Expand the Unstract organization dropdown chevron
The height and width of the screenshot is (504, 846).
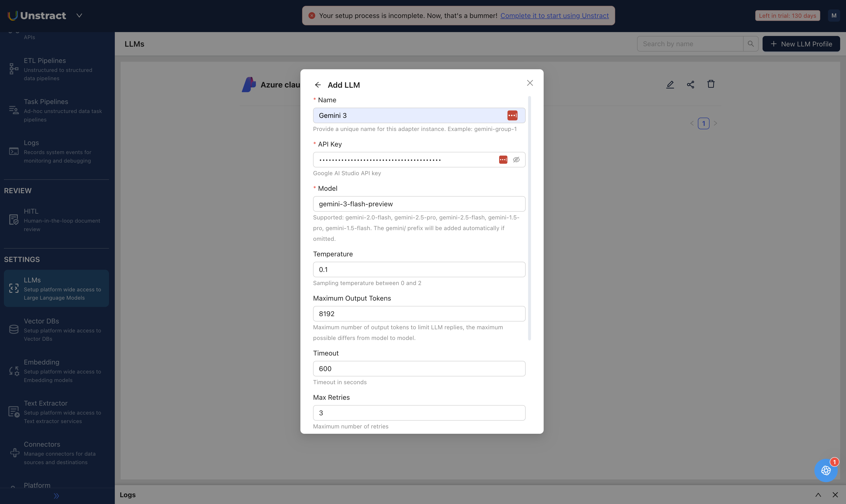[x=79, y=16]
